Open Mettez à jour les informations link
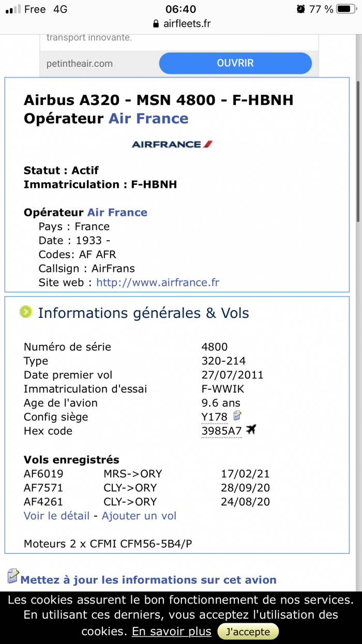This screenshot has height=644, width=362. coord(148,580)
